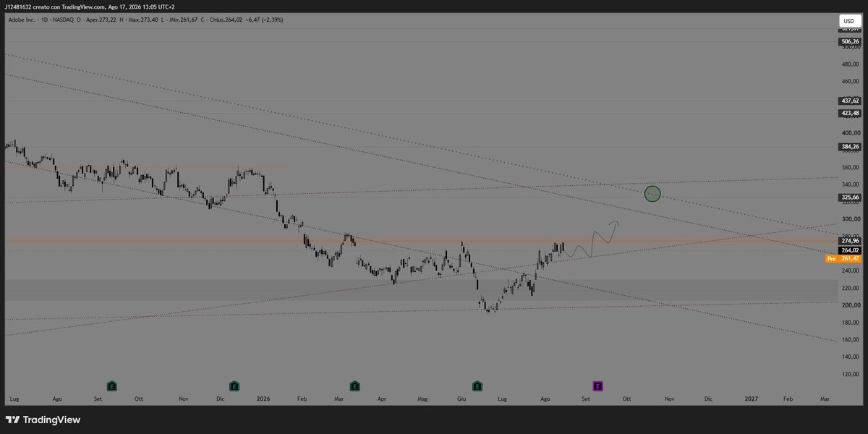Select the 437,62 price label
868x434 pixels.
[849, 102]
